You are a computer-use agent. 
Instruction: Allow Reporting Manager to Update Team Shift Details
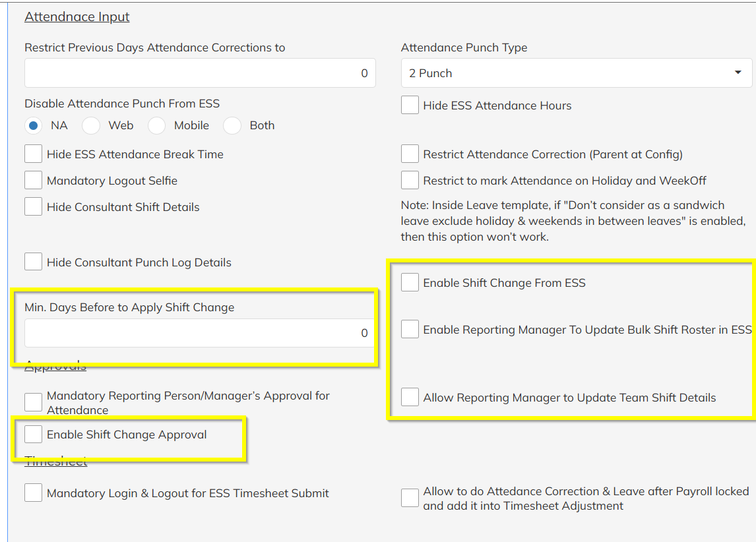410,398
